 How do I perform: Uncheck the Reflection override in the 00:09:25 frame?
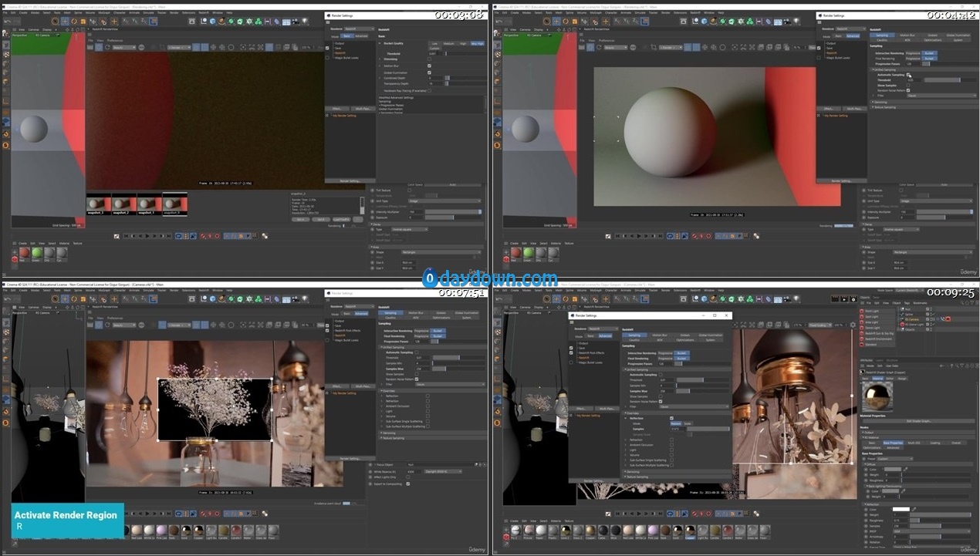click(671, 418)
